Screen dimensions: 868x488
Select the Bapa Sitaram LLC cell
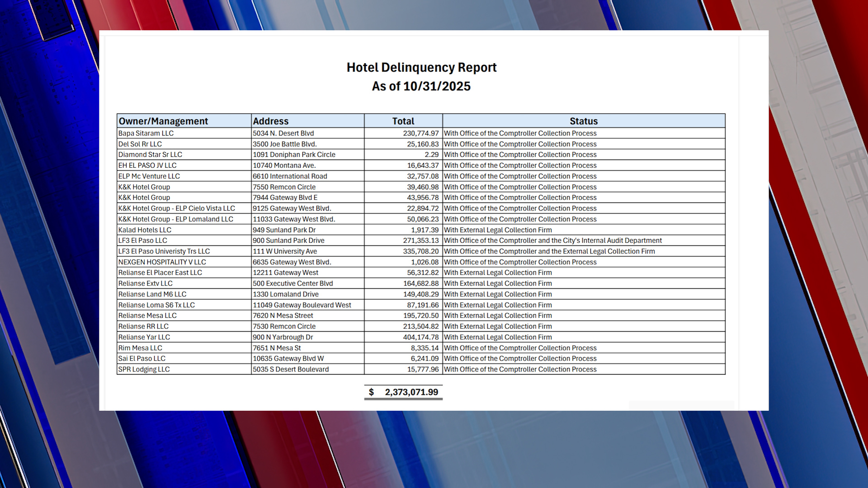pyautogui.click(x=146, y=133)
